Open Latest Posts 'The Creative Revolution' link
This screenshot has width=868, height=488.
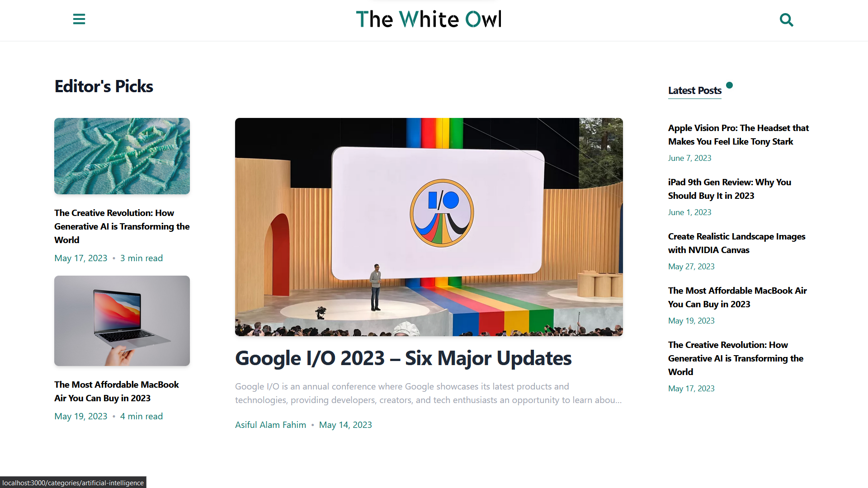[x=736, y=358]
